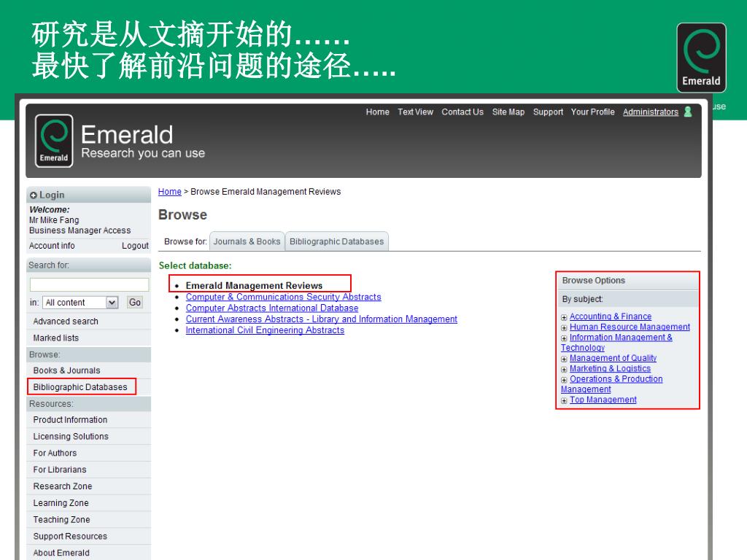Expand Operations & Production Management subject

point(564,380)
